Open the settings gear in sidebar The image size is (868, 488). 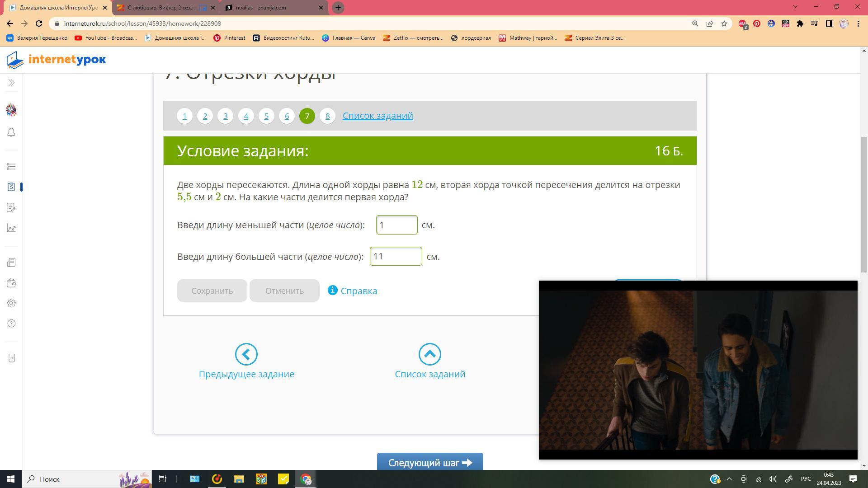tap(11, 303)
